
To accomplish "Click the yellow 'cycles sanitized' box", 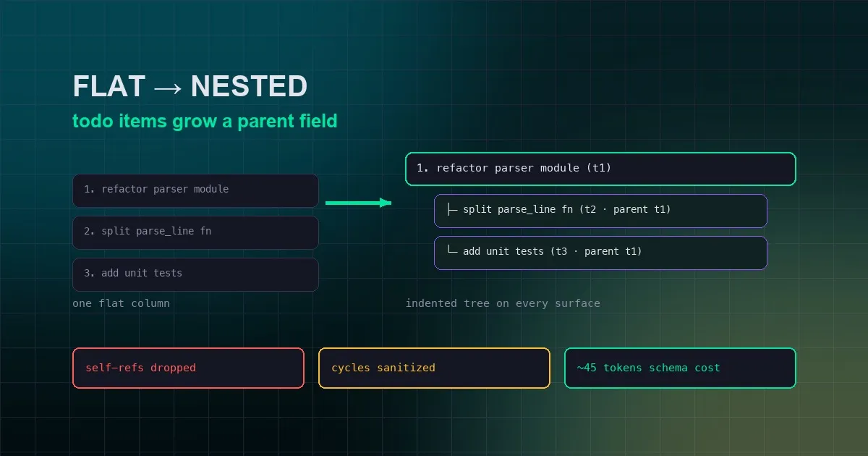I will coord(434,368).
